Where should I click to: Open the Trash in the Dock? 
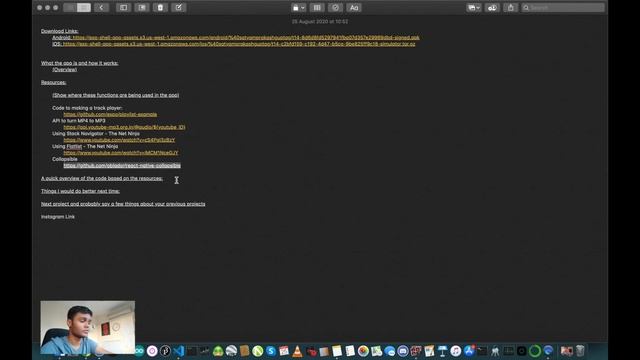click(580, 351)
